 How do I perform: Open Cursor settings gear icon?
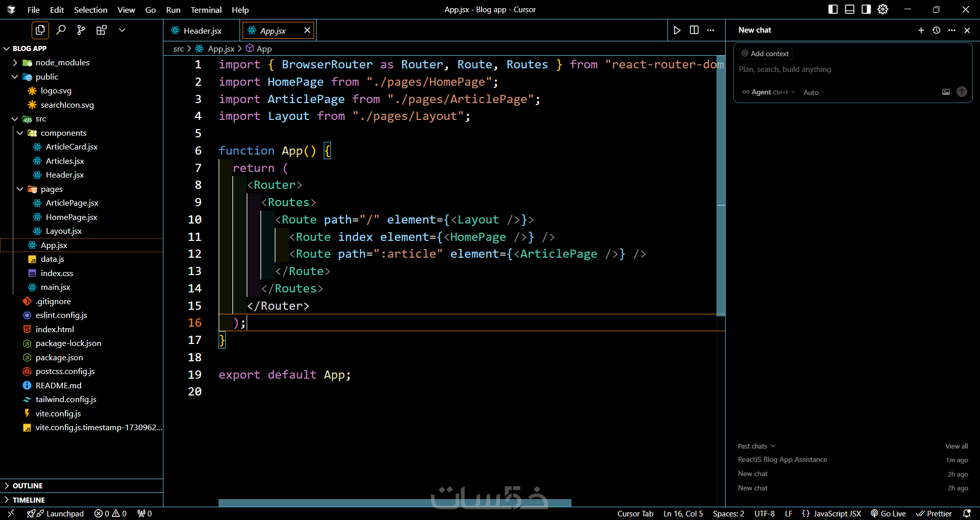point(883,9)
